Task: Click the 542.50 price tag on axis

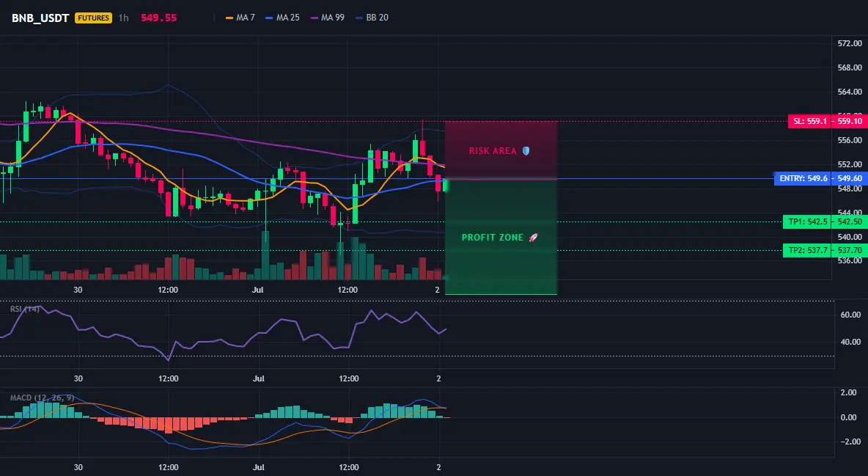Action: click(850, 221)
